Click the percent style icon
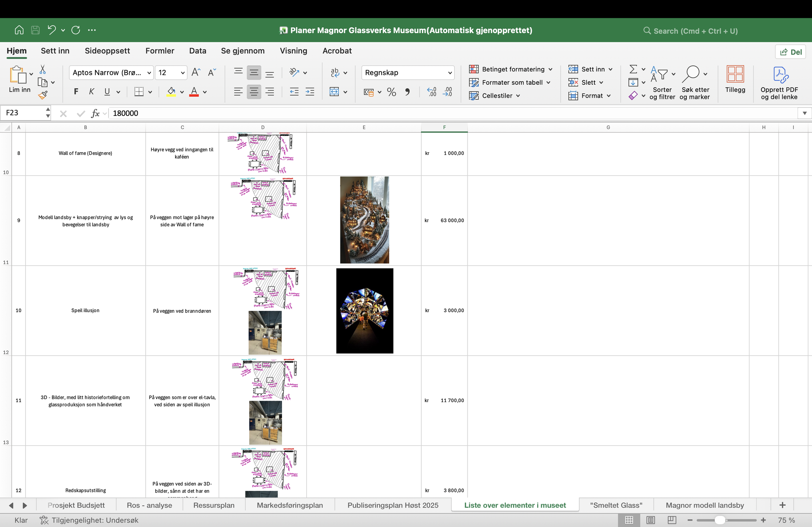This screenshot has height=527, width=812. pyautogui.click(x=391, y=92)
